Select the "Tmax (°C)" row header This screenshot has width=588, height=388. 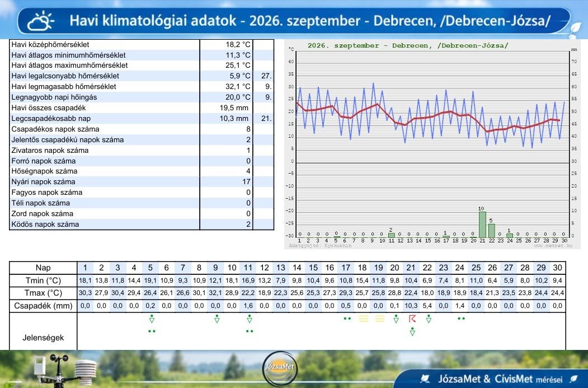click(x=43, y=293)
